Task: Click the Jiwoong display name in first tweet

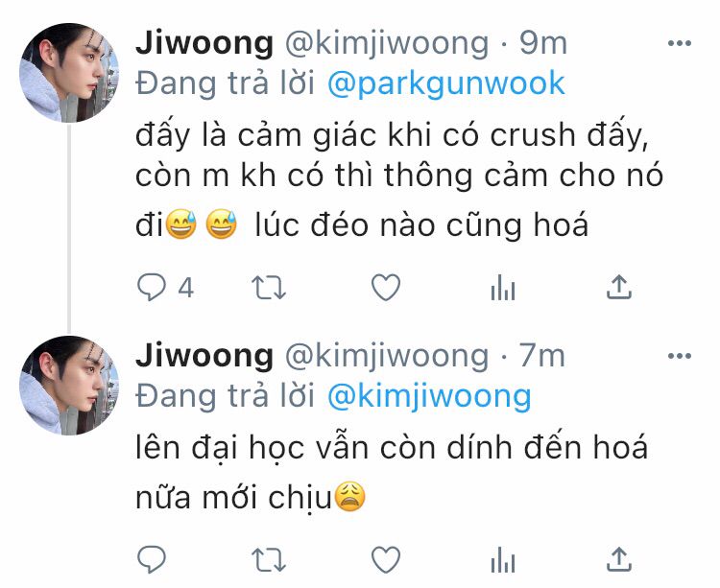Action: pos(204,43)
